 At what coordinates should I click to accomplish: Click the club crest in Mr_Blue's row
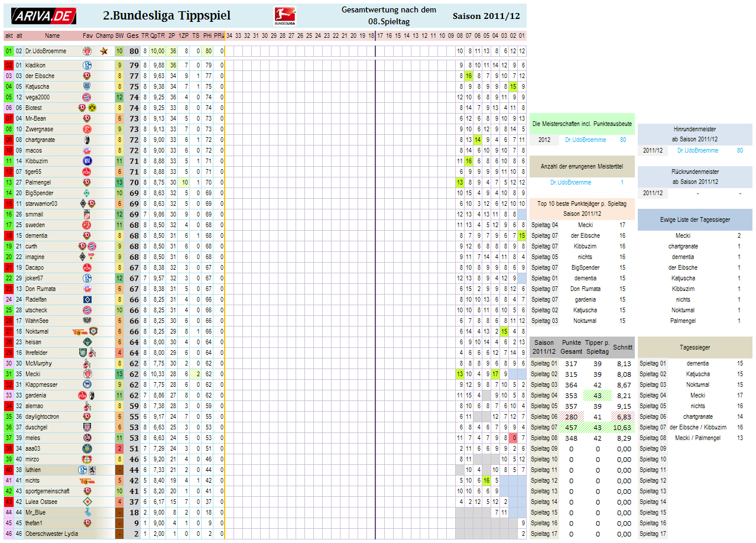tap(87, 513)
